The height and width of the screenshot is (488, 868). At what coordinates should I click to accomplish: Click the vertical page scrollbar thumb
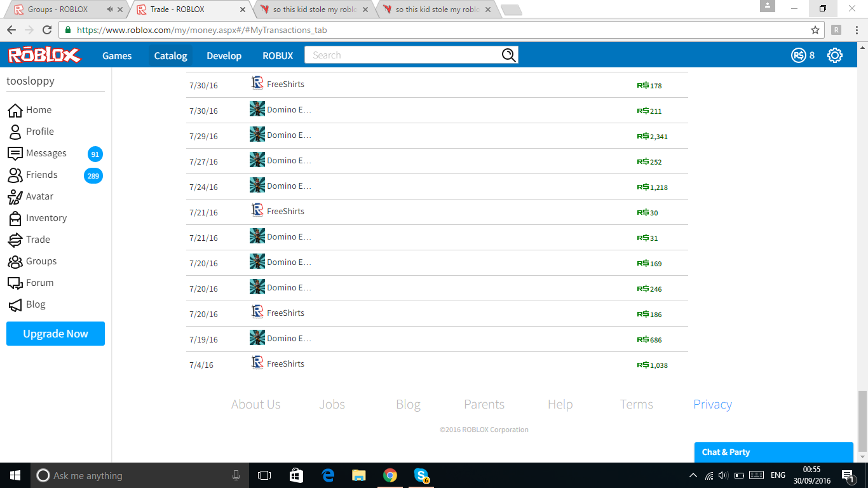(862, 421)
